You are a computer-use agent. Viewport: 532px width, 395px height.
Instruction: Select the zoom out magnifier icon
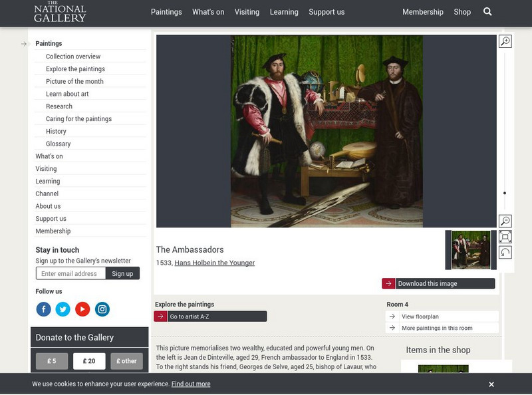505,219
